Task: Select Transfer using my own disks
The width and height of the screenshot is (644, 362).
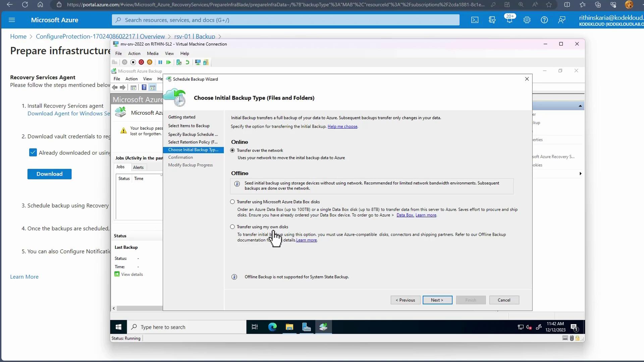Action: coord(232,227)
